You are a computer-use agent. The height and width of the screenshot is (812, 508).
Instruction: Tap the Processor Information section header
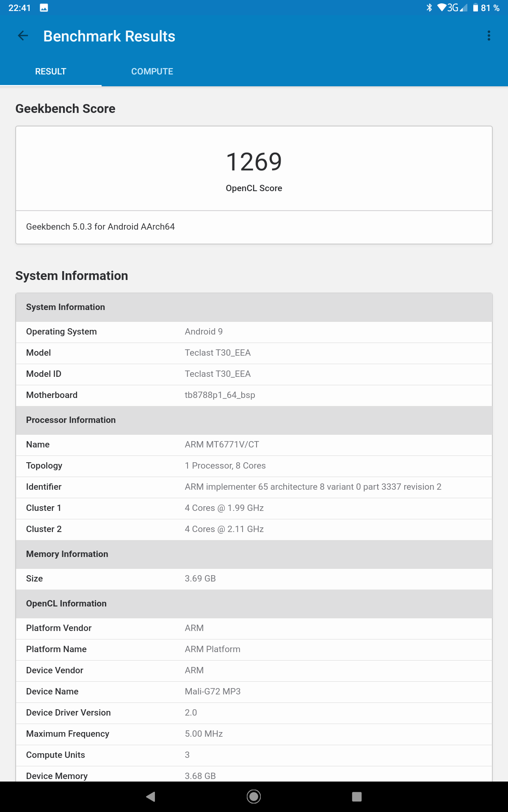pyautogui.click(x=254, y=420)
